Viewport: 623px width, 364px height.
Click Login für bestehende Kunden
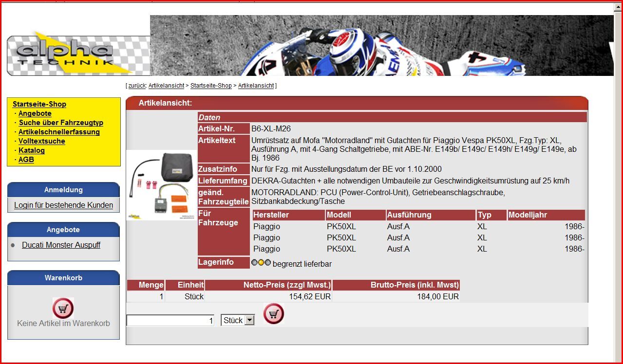point(63,205)
